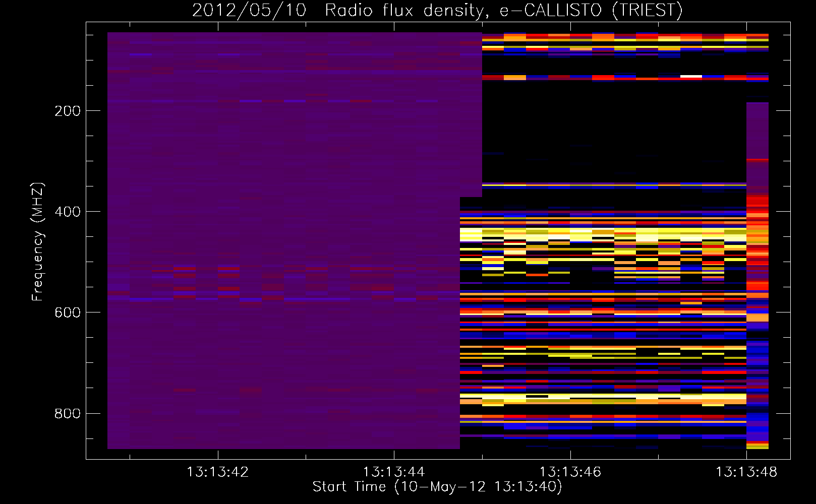Image resolution: width=816 pixels, height=504 pixels.
Task: Click the 800 frequency tick label
Action: (x=68, y=413)
